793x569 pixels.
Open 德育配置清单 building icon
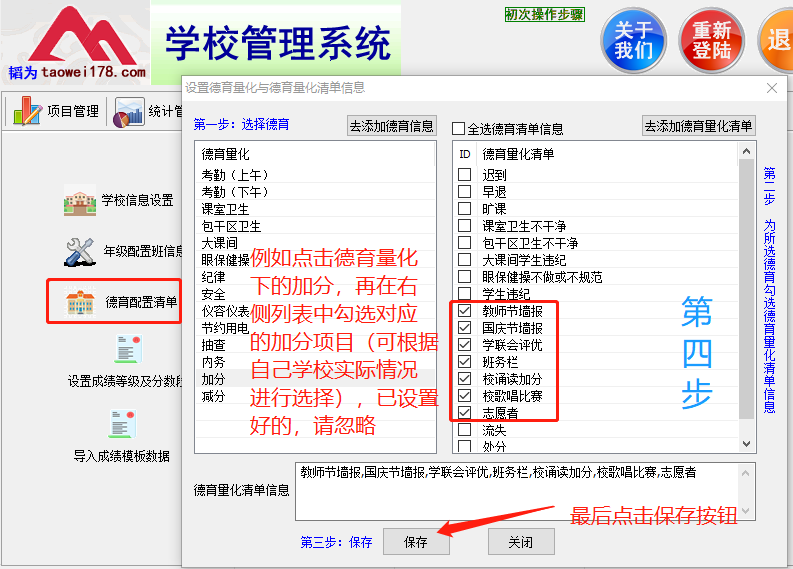(80, 302)
